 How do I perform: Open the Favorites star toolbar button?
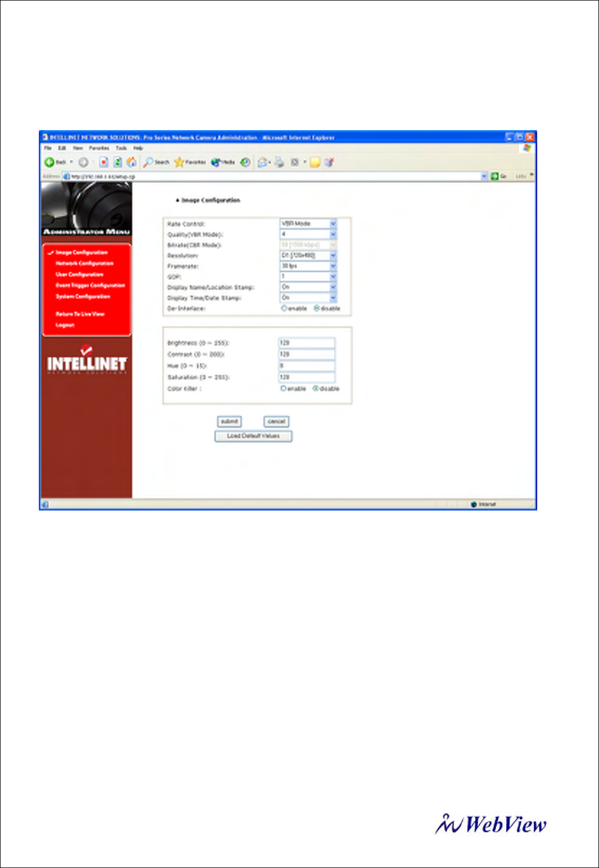click(190, 162)
